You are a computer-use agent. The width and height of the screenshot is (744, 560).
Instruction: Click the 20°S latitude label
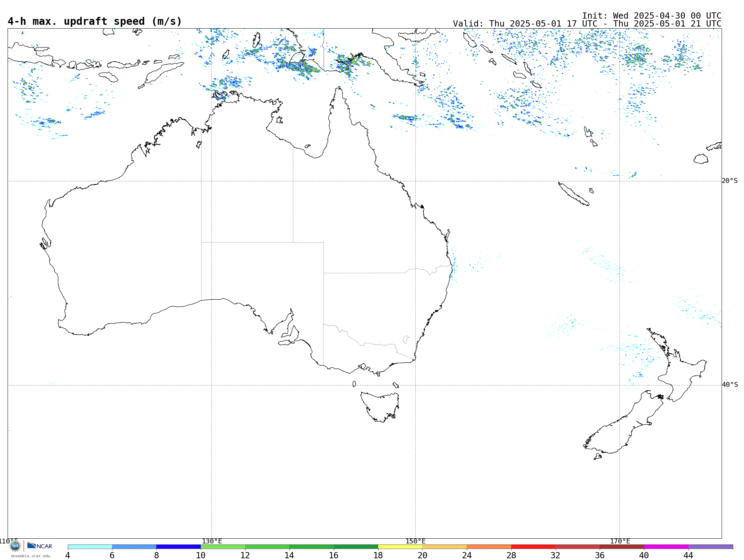pyautogui.click(x=730, y=181)
